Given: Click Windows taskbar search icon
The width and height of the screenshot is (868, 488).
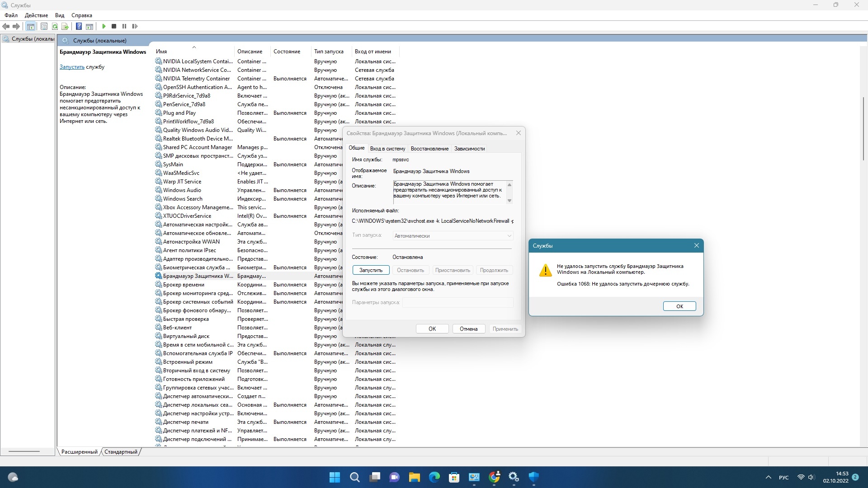Looking at the screenshot, I should [355, 476].
